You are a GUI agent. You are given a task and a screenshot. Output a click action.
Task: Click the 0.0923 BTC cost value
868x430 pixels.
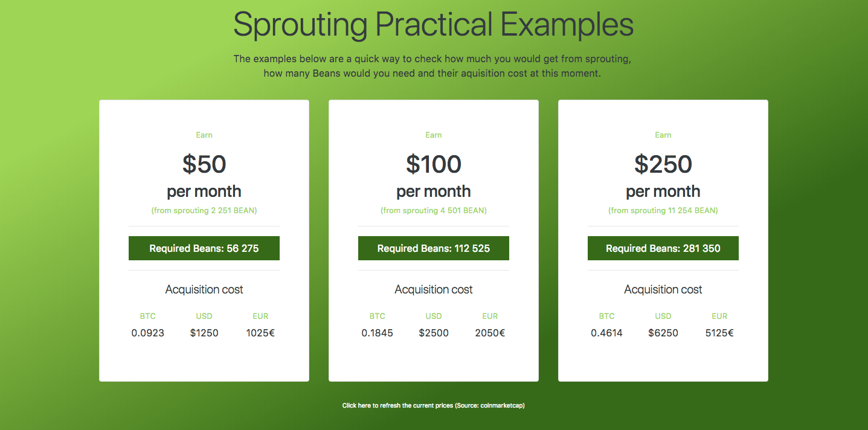[x=148, y=333]
